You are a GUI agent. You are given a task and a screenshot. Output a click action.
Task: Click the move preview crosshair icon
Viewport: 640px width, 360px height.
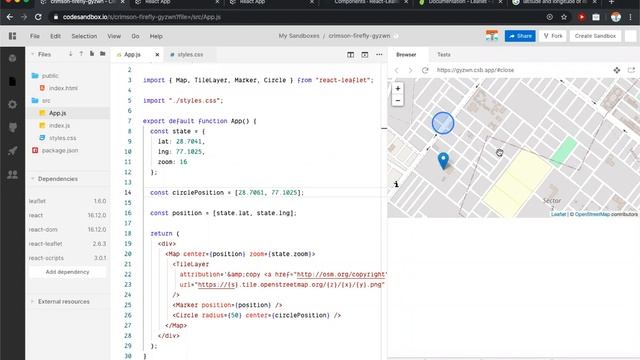[x=617, y=70]
